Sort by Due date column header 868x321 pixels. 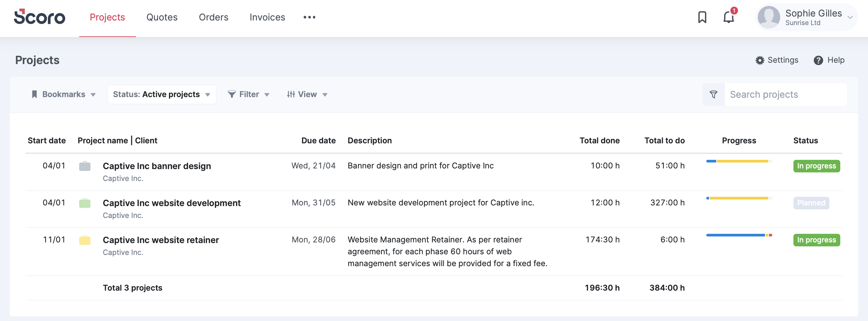[318, 141]
